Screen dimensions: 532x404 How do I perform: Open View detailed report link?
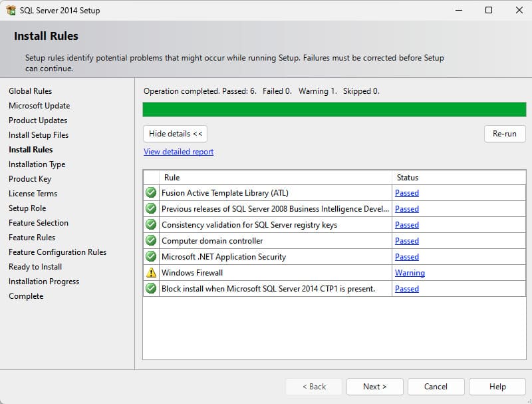[178, 152]
